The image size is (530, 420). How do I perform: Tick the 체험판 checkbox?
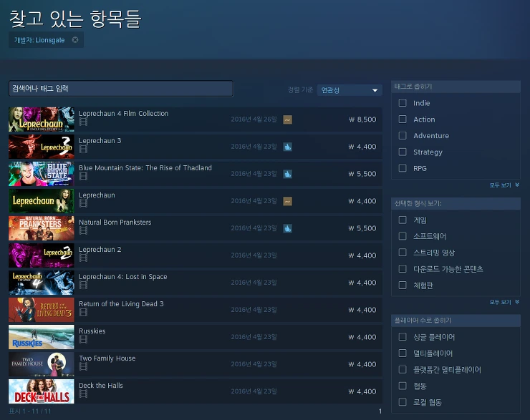pos(403,285)
